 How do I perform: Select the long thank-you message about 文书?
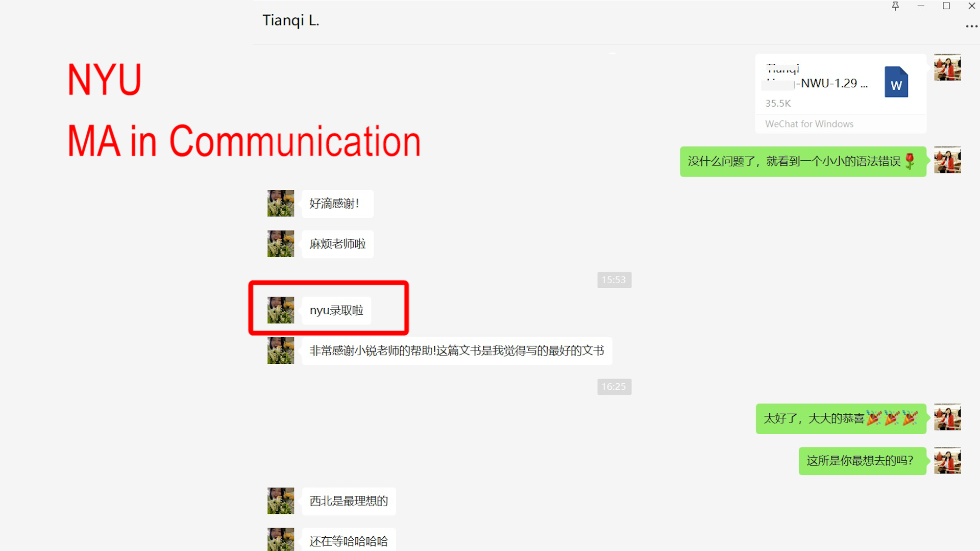(x=457, y=350)
